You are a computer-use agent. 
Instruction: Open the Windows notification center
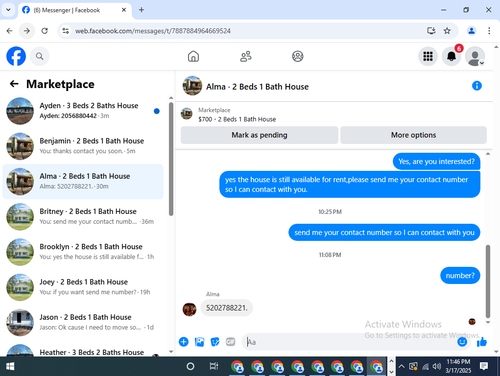click(484, 366)
